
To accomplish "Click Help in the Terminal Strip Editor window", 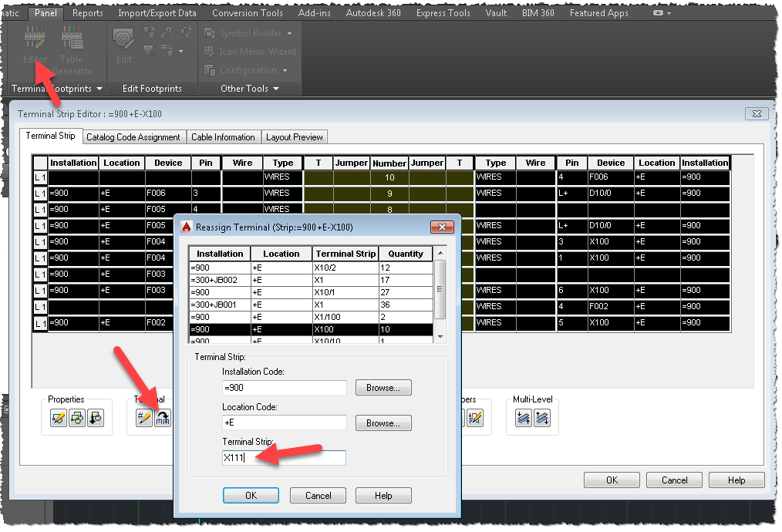I will tap(736, 480).
